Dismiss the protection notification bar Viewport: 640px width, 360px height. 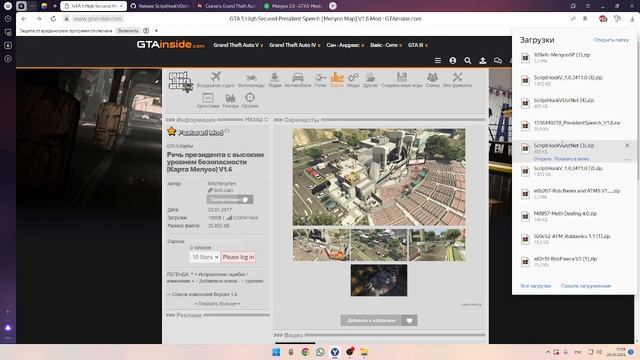[156, 31]
